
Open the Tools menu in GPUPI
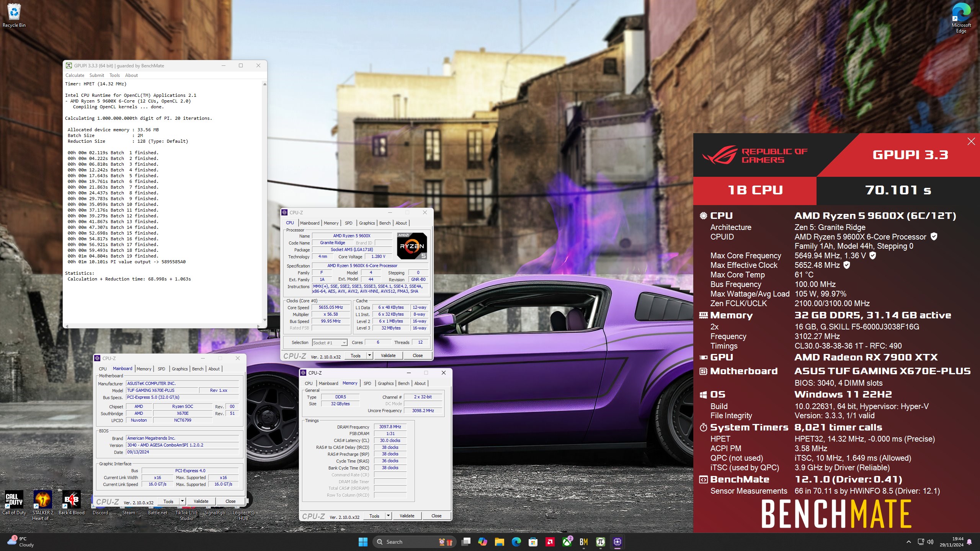pos(114,75)
